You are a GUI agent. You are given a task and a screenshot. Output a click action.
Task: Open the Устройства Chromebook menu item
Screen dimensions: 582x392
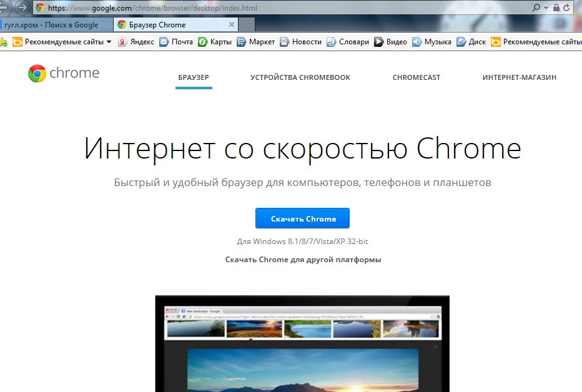tap(300, 77)
